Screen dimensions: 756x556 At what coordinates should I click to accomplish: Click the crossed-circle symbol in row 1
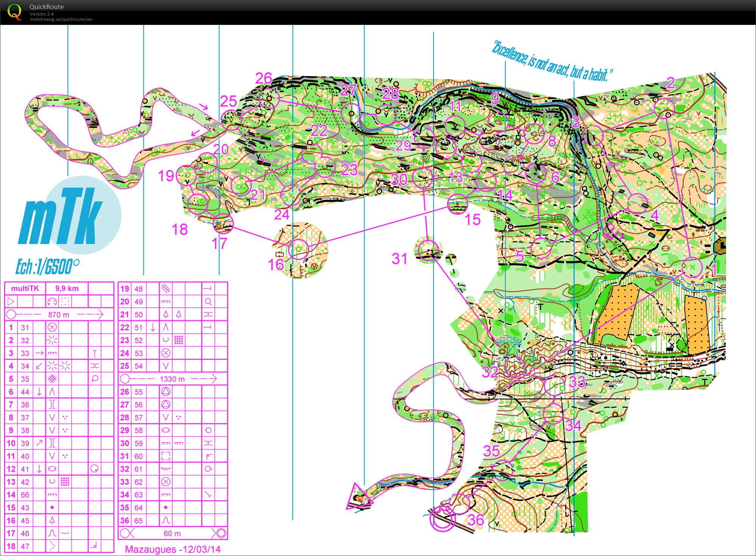click(x=52, y=327)
